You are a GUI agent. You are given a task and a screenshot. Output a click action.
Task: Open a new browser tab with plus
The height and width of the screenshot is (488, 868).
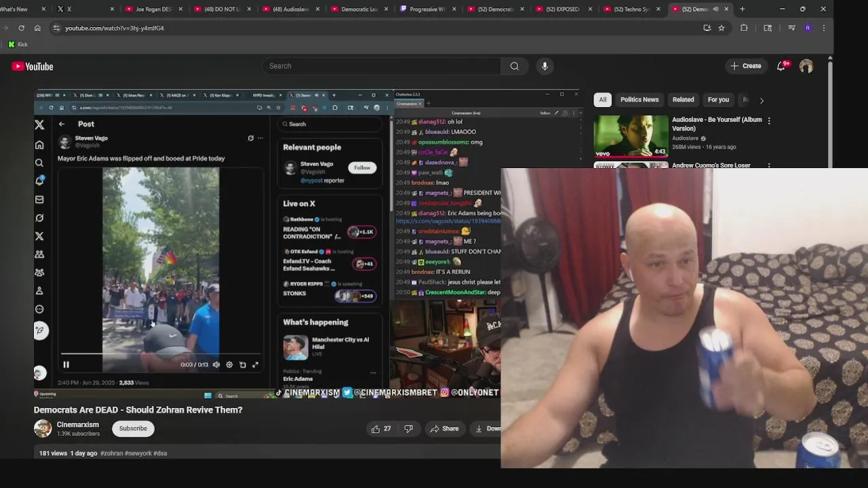(742, 9)
